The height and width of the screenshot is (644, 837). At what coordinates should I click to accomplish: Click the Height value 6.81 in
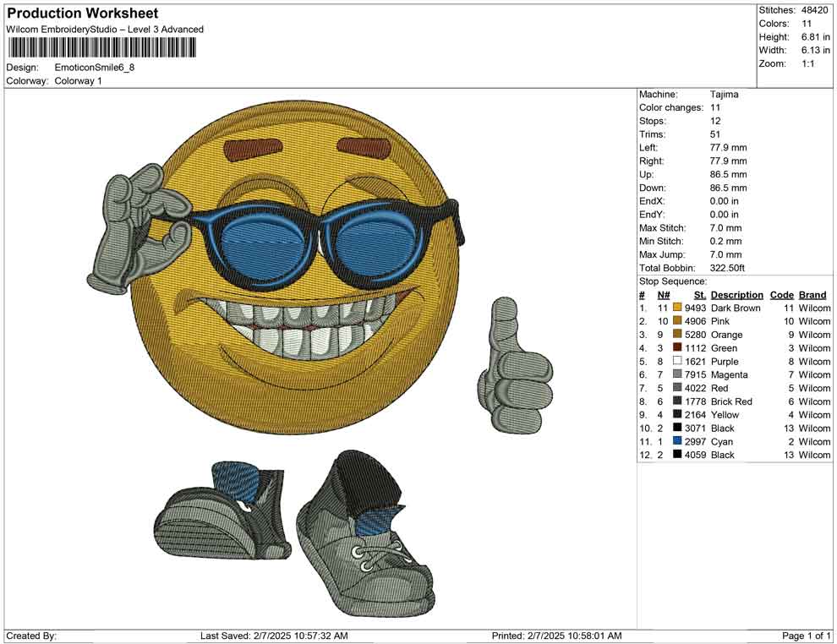coord(816,37)
